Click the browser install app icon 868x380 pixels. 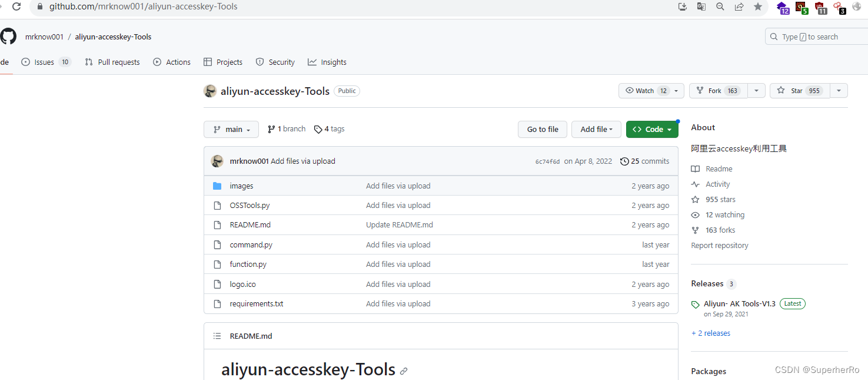click(683, 7)
